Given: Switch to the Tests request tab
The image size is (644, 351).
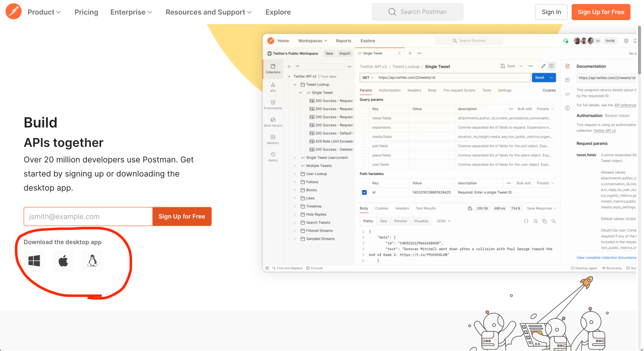Looking at the screenshot, I should (x=487, y=91).
